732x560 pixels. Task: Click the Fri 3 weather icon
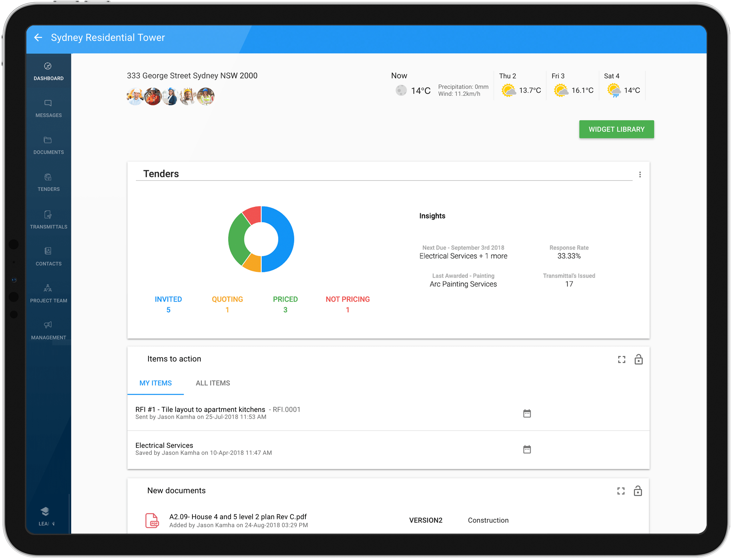(561, 90)
